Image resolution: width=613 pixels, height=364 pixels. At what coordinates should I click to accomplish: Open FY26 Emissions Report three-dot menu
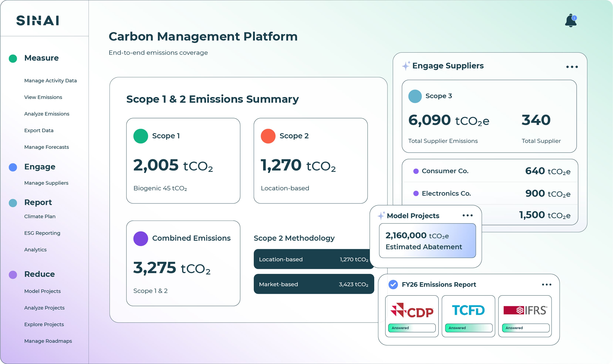tap(547, 285)
